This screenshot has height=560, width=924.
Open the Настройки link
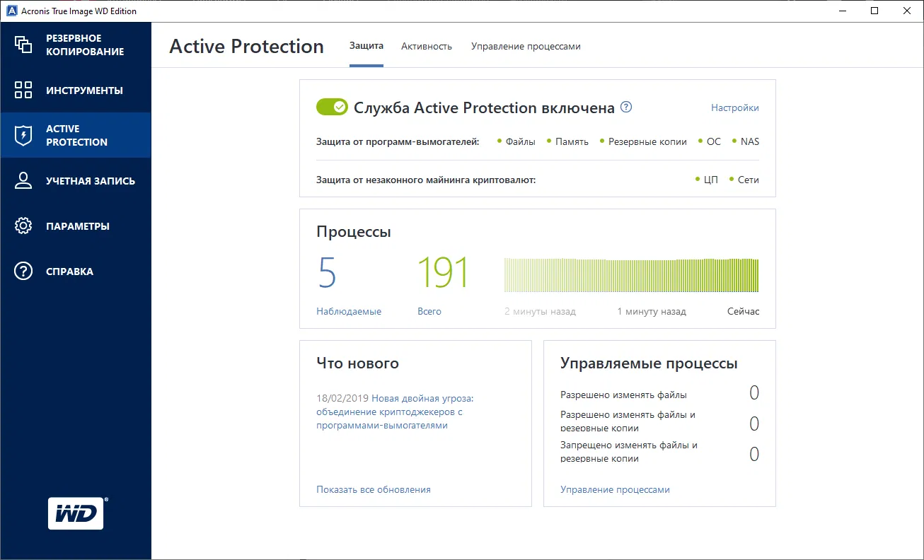pos(734,107)
